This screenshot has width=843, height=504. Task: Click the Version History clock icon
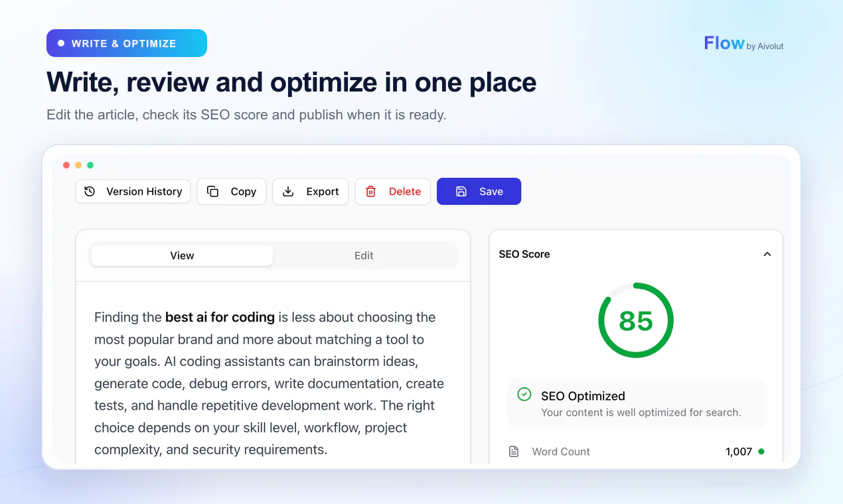pyautogui.click(x=90, y=192)
